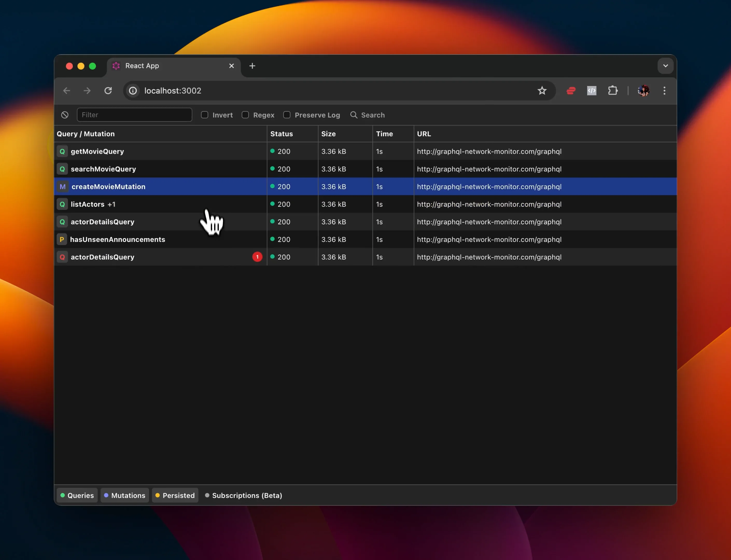Enable the Regex checkbox
731x560 pixels.
(245, 115)
